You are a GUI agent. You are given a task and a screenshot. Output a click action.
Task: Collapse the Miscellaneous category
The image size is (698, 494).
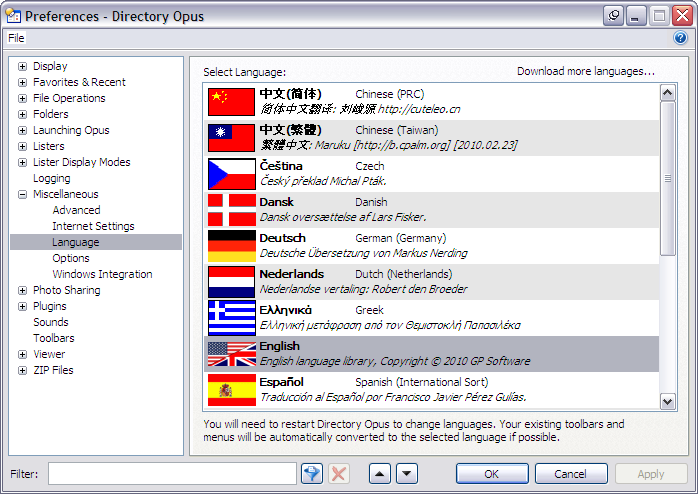pos(22,194)
